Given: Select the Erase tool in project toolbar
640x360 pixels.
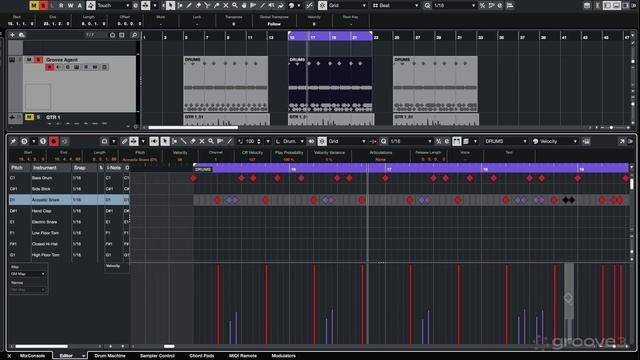Looking at the screenshot, I should (198, 5).
